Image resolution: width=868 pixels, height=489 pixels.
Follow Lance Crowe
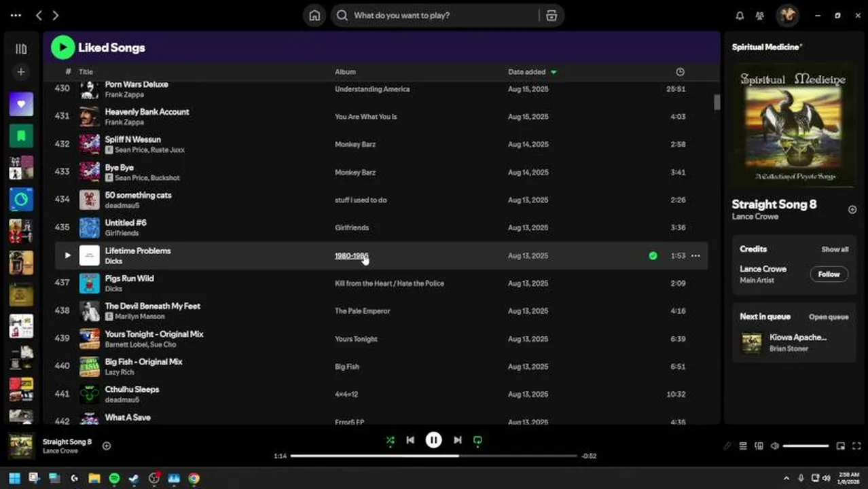click(x=829, y=274)
